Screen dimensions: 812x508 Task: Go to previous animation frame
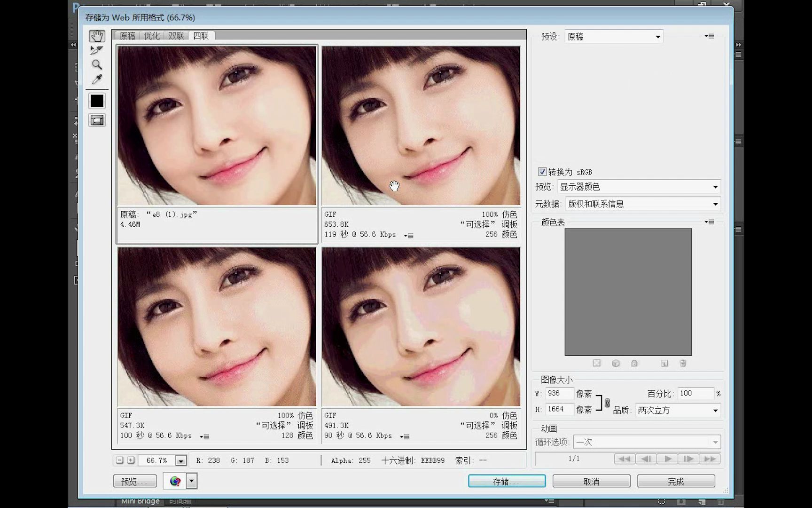tap(646, 459)
